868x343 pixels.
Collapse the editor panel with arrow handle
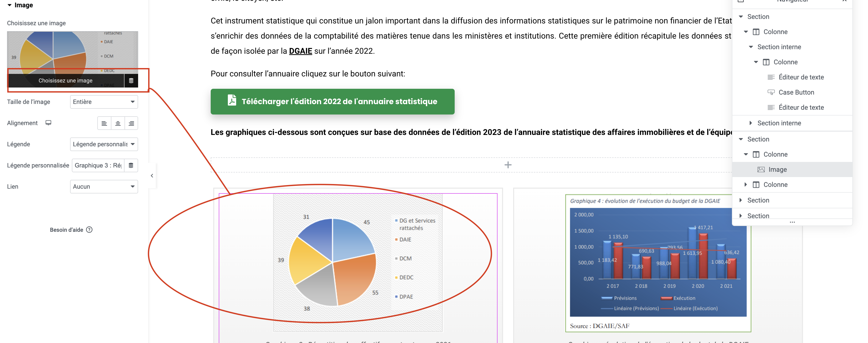[x=152, y=175]
